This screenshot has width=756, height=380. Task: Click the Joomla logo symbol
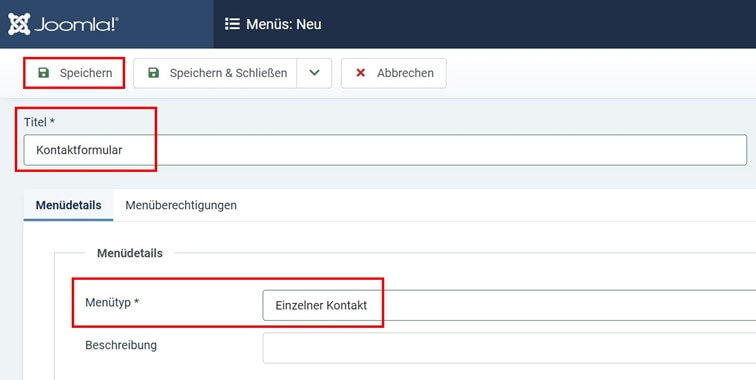coord(19,24)
